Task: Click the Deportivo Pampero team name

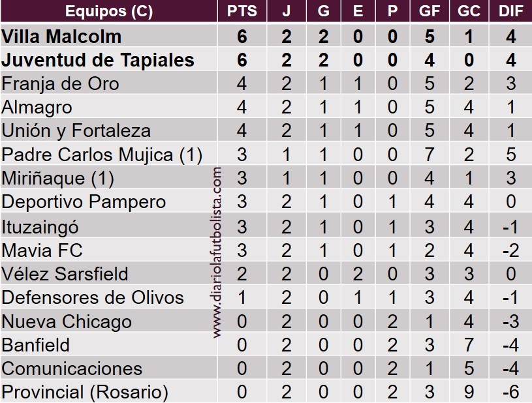Action: [84, 201]
